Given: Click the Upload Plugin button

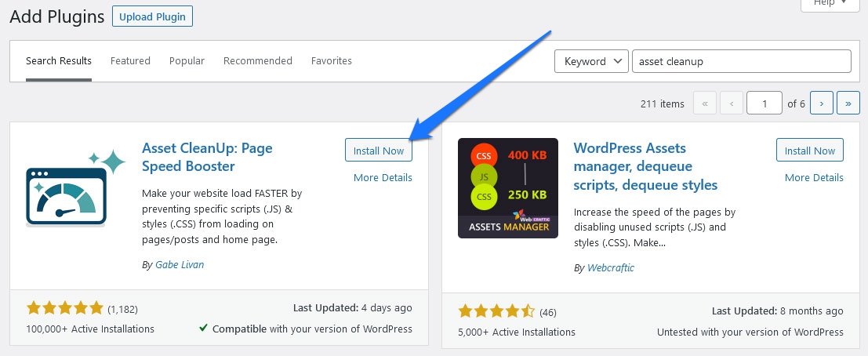Looking at the screenshot, I should 152,16.
